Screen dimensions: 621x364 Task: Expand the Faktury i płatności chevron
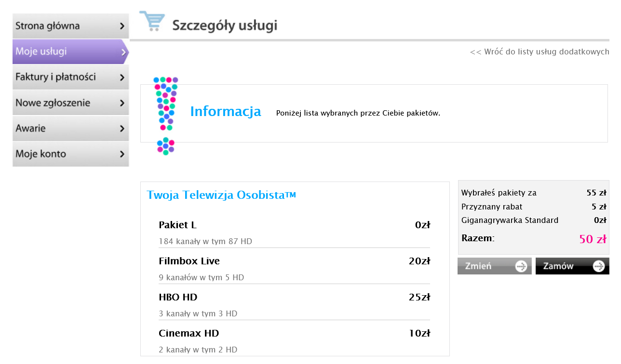click(122, 77)
